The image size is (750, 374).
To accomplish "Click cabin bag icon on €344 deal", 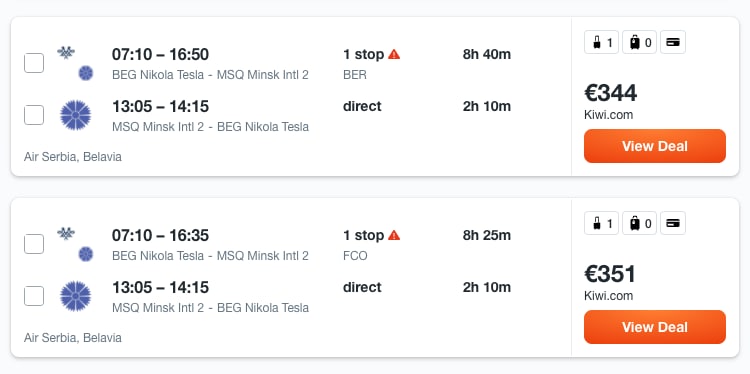I will tap(601, 42).
